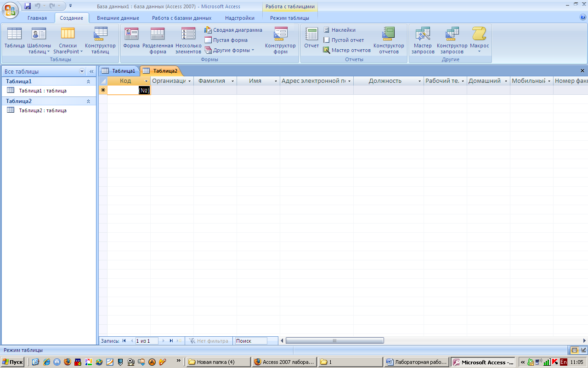The image size is (588, 368).
Task: Switch to Главная ribbon tab
Action: point(37,18)
